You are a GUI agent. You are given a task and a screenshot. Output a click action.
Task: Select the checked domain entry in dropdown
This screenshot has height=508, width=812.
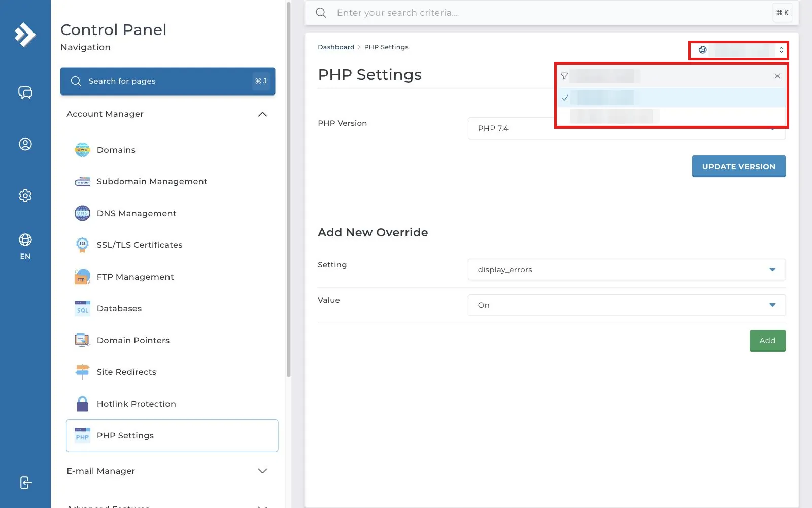[x=671, y=98]
